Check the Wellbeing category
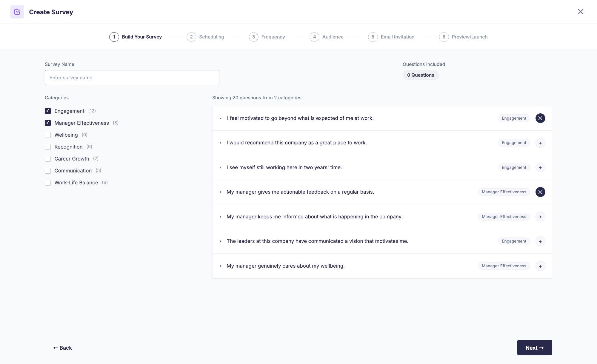 tap(48, 135)
